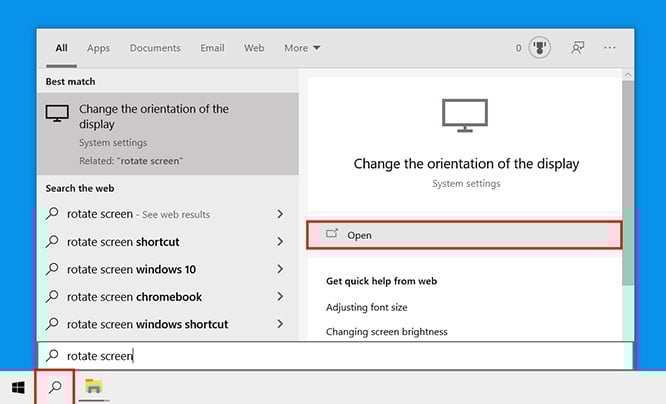
Task: Open the 'Adjusting font size' help link
Action: coord(366,307)
